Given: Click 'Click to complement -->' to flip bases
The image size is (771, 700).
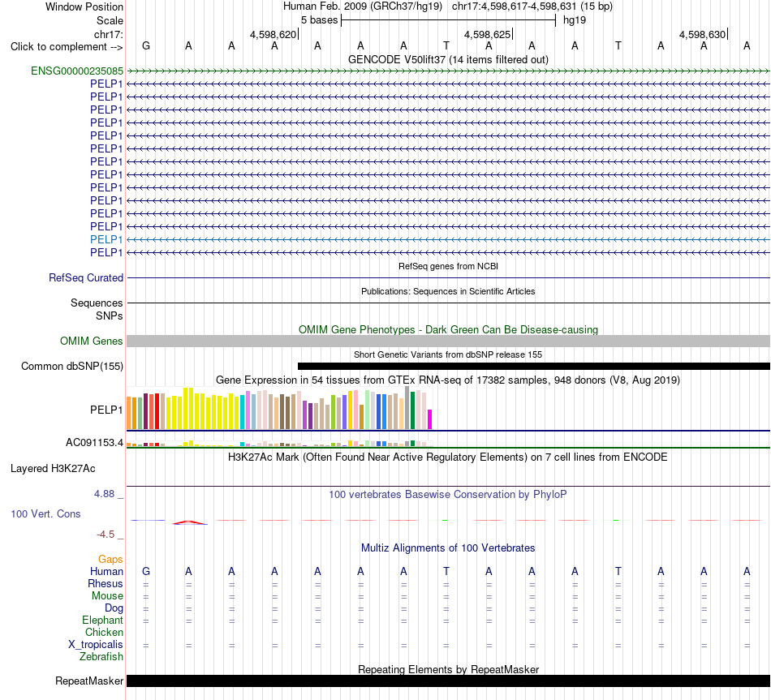Looking at the screenshot, I should pos(67,47).
